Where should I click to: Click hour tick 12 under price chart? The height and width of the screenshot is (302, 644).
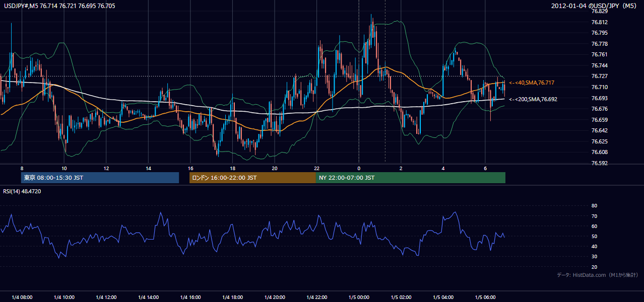pos(106,168)
